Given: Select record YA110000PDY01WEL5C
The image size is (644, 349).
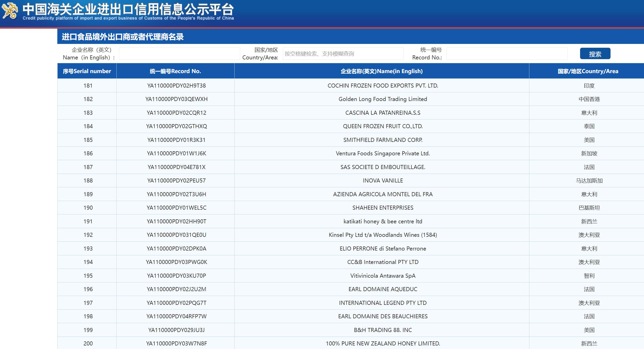Looking at the screenshot, I should (177, 208).
